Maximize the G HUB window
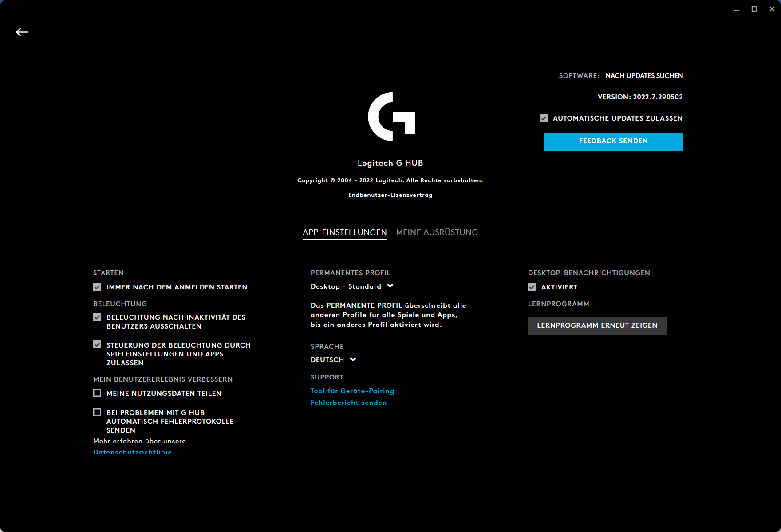The height and width of the screenshot is (532, 781). pyautogui.click(x=754, y=9)
